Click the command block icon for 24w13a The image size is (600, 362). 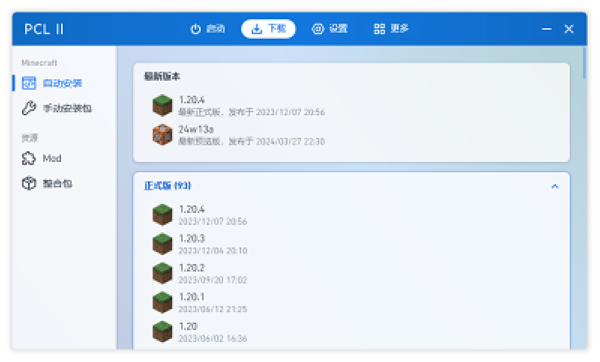point(162,135)
